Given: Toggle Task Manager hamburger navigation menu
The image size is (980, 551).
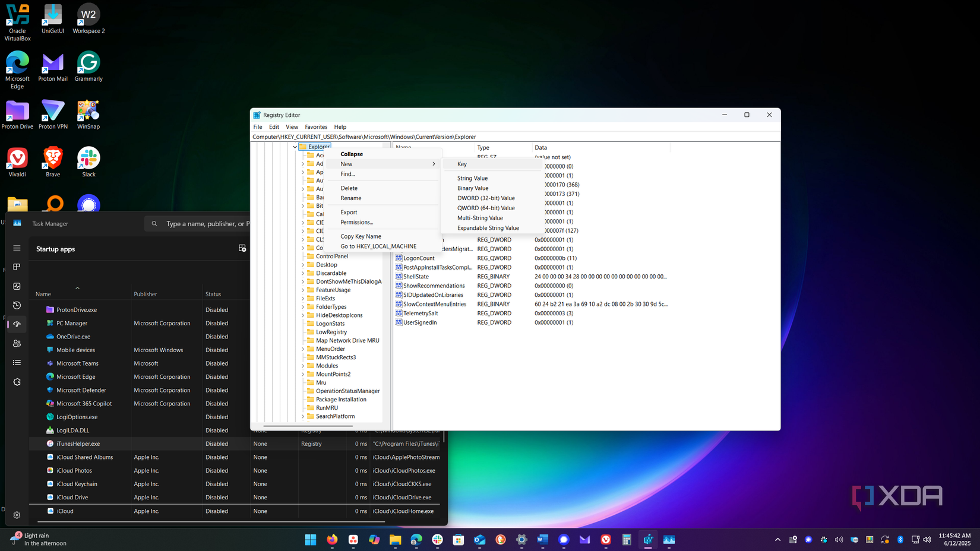Looking at the screenshot, I should [17, 248].
